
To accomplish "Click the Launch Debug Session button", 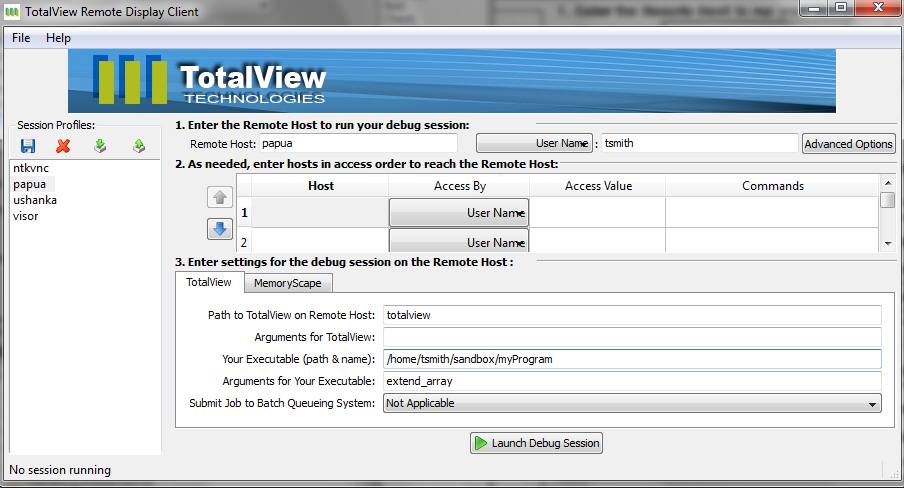I will (537, 443).
